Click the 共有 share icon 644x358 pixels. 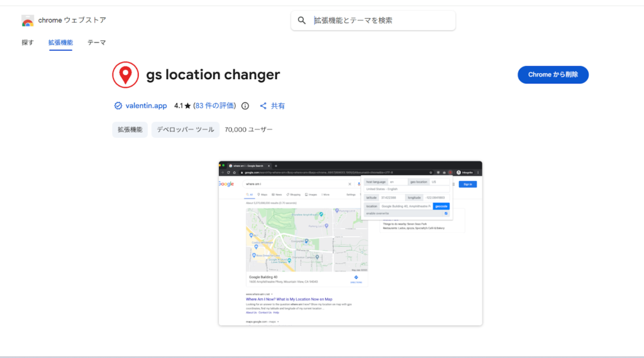[x=264, y=106]
